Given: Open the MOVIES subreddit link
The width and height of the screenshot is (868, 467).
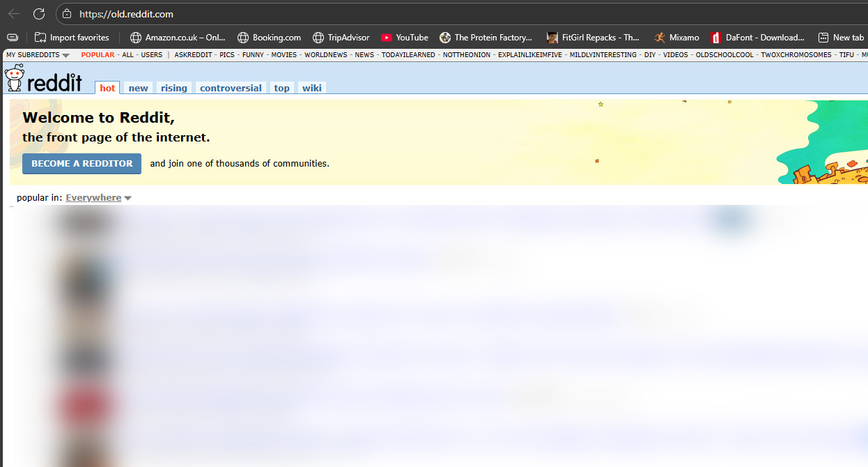Looking at the screenshot, I should 284,55.
